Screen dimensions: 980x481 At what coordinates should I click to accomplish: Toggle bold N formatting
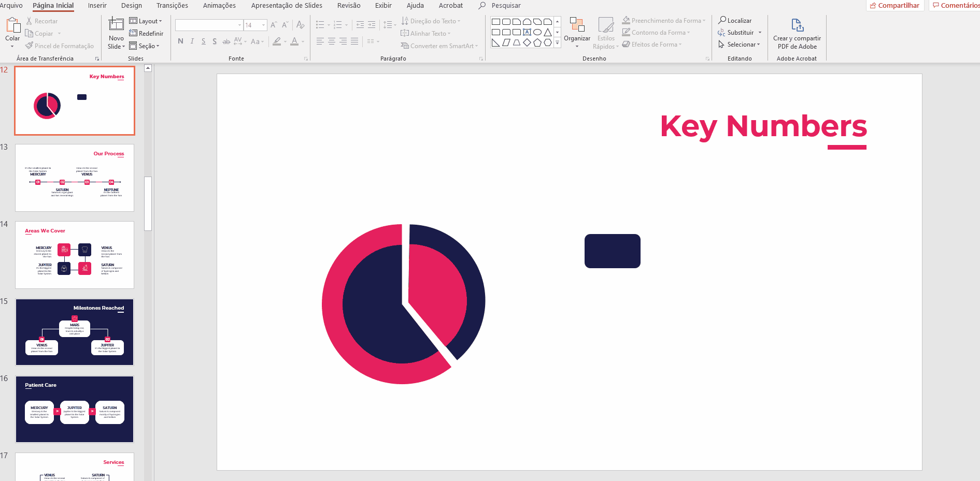(180, 41)
